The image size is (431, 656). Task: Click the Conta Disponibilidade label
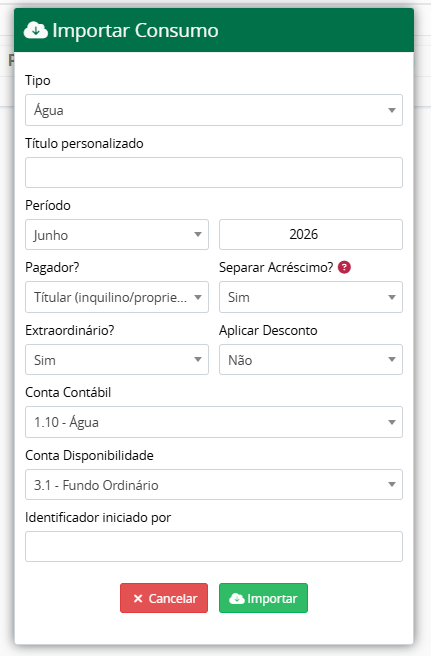click(89, 455)
